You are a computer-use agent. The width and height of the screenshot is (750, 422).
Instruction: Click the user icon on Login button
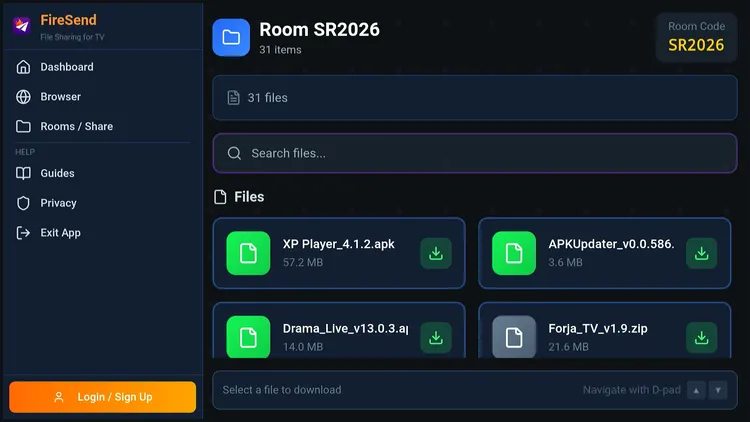pos(59,397)
